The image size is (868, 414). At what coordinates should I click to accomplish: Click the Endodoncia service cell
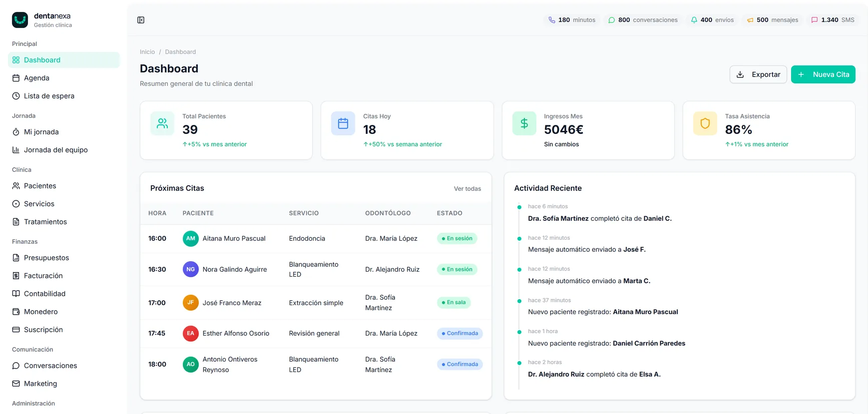307,239
